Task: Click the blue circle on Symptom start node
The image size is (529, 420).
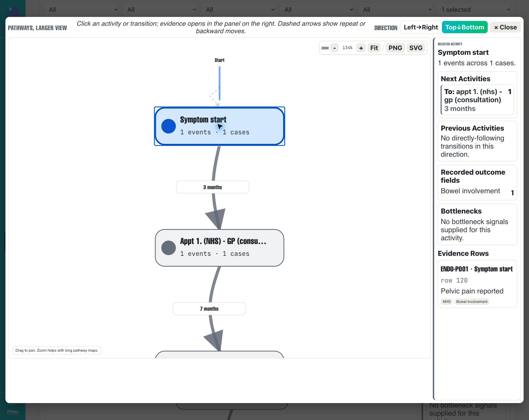Action: (x=168, y=126)
